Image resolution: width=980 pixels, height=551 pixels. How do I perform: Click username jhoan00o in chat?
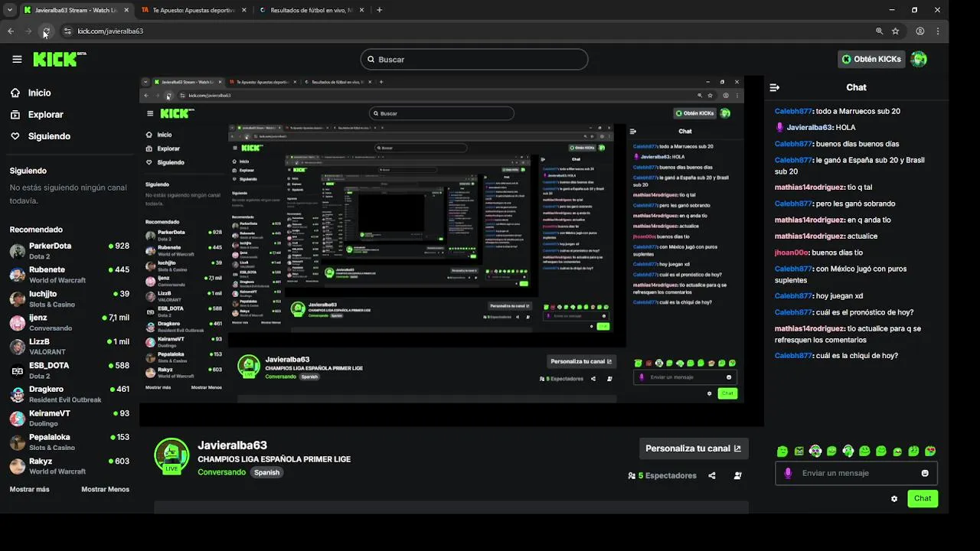[792, 253]
